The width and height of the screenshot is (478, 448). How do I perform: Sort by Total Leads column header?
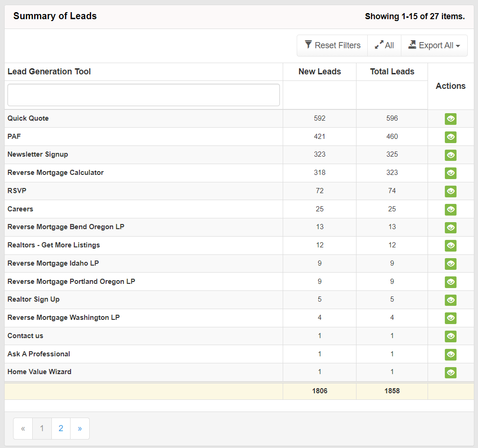click(392, 72)
